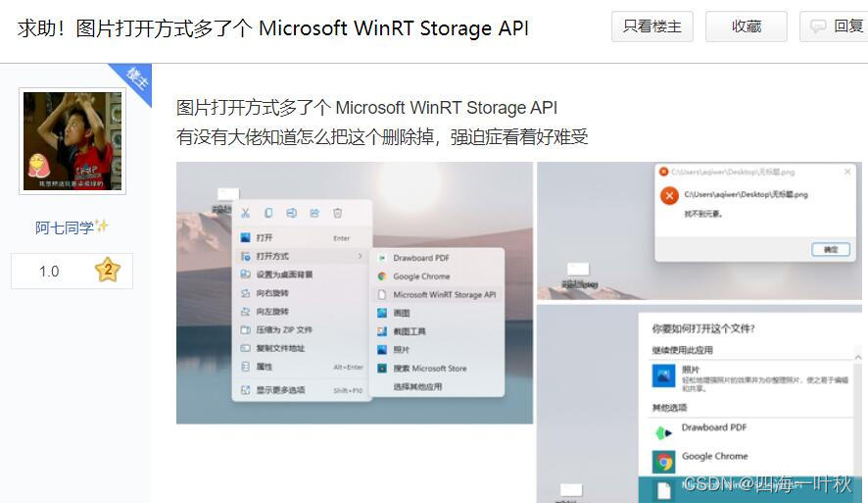Screen dimensions: 868x503
Task: Open the poster's avatar image
Action: pyautogui.click(x=72, y=141)
